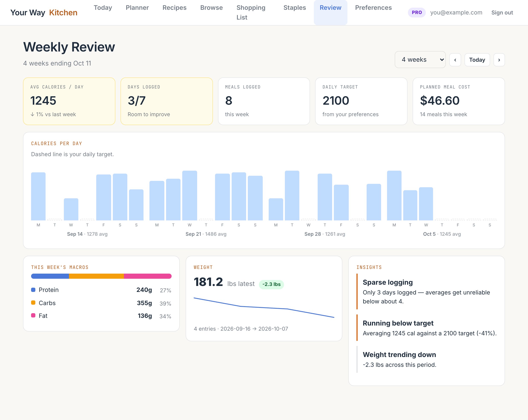This screenshot has height=420, width=528.
Task: Go to the Browse tab
Action: pyautogui.click(x=211, y=8)
